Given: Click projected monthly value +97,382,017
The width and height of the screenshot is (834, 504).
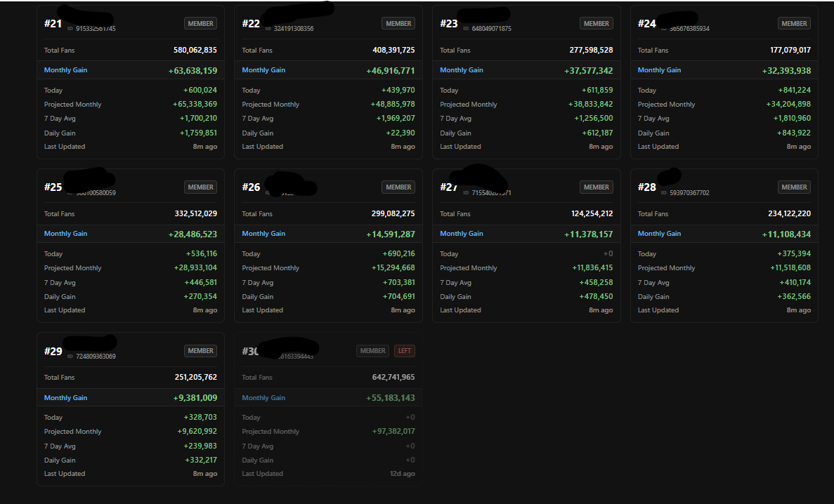Looking at the screenshot, I should [393, 432].
